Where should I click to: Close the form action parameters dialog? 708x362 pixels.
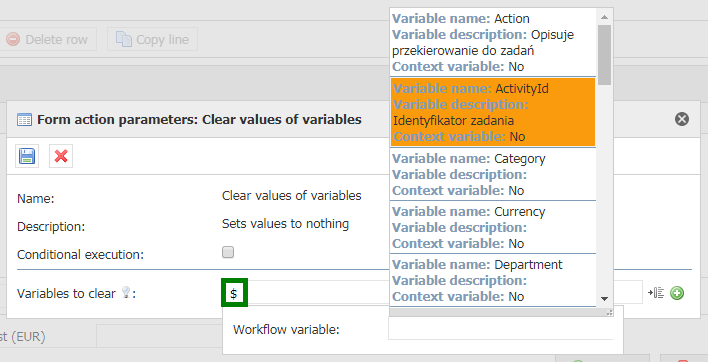coord(682,119)
